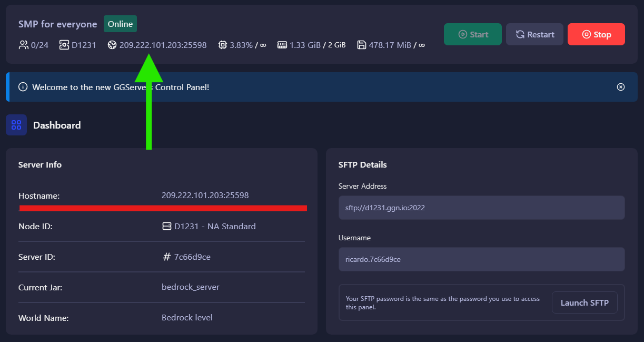
Task: Click the memory usage keyboard icon
Action: [282, 45]
